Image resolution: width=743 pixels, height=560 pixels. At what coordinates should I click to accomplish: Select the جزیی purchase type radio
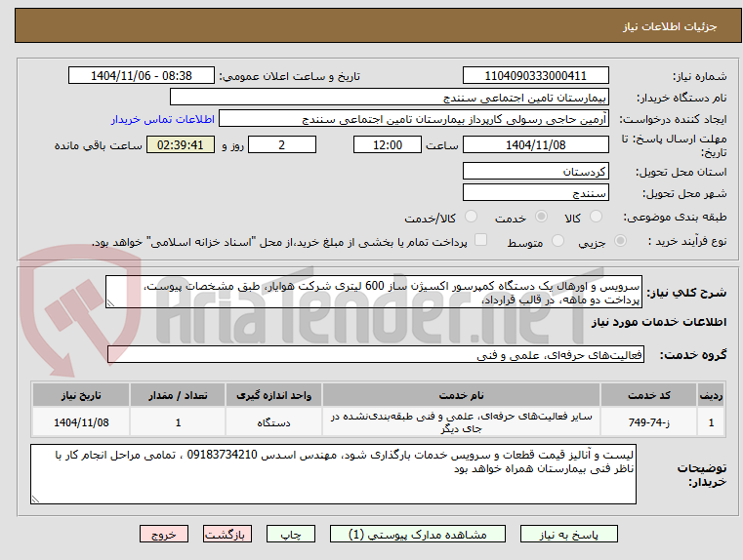click(x=620, y=241)
